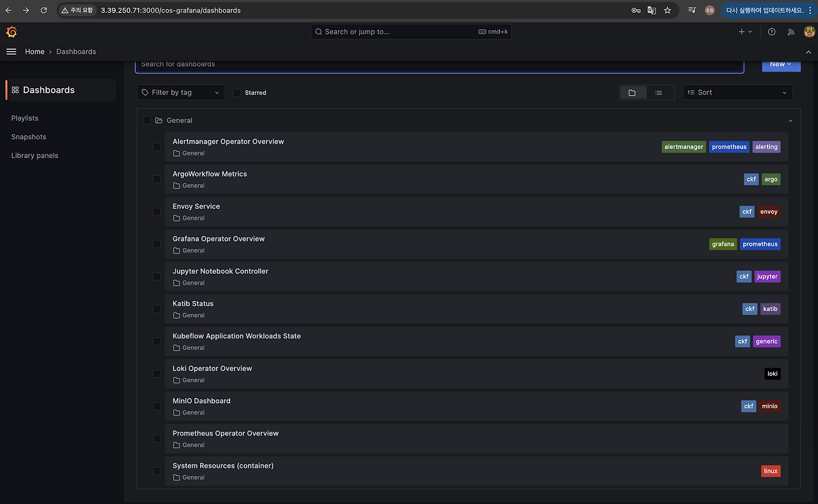Click the argo tag
The image size is (818, 504).
(x=771, y=179)
